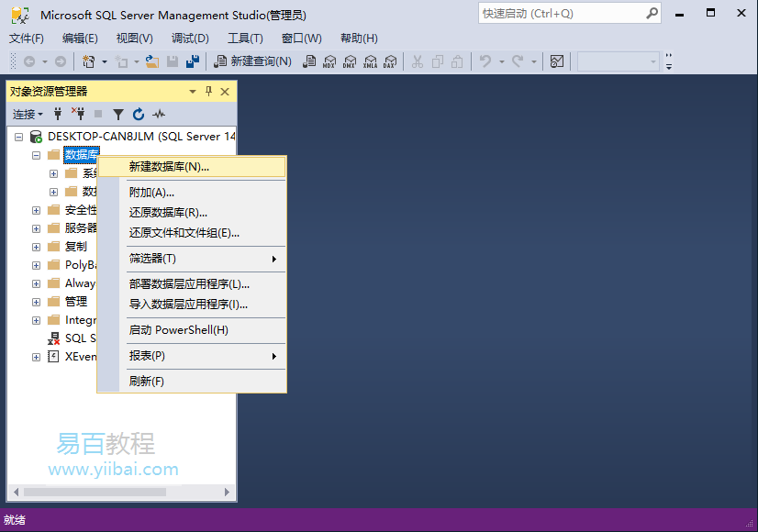Click the Object Explorer horizontal scrollbar
Viewport: 758px width, 532px height.
pyautogui.click(x=95, y=493)
